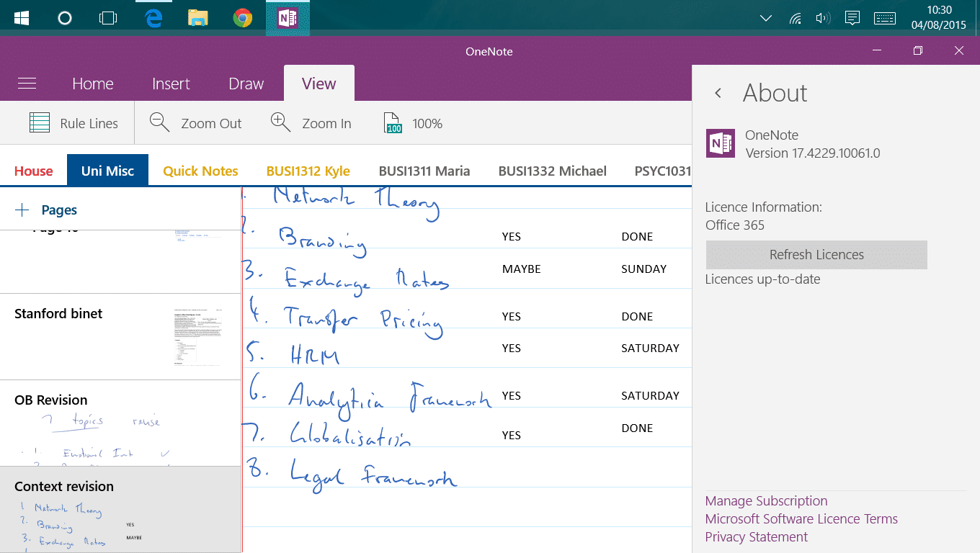
Task: Show hidden system tray icons
Action: pos(766,18)
